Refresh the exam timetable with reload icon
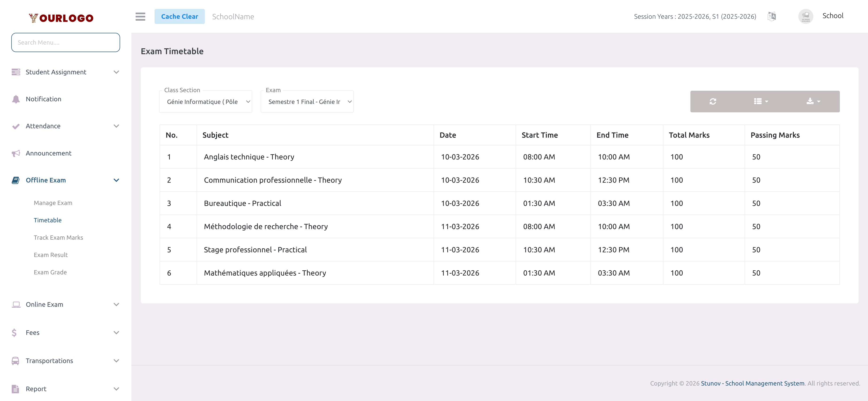The width and height of the screenshot is (868, 401). (x=713, y=101)
